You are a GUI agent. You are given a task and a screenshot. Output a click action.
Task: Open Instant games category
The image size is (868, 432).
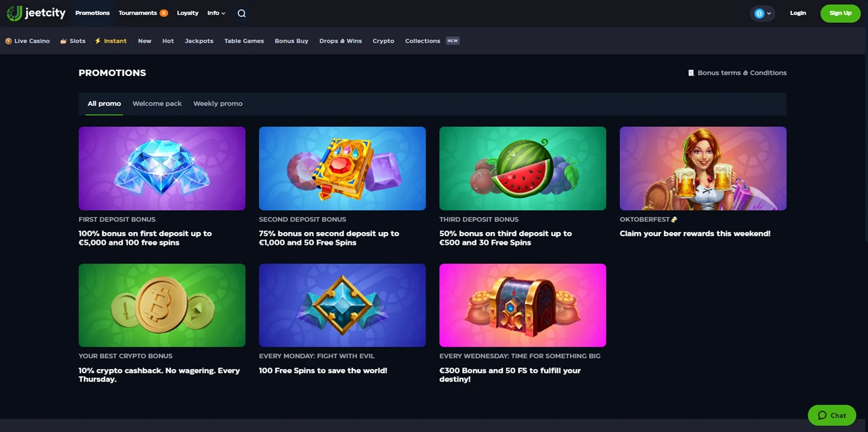click(110, 41)
